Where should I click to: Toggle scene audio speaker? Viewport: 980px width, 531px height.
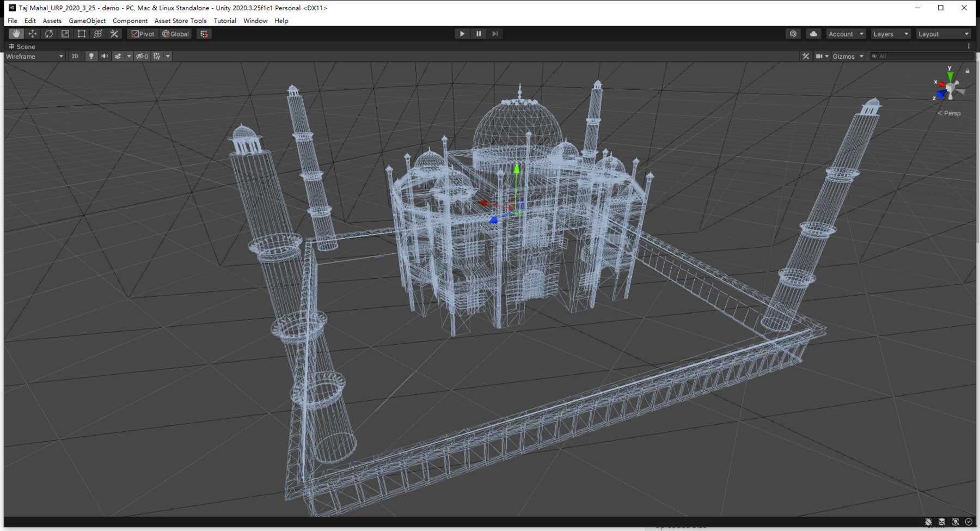[x=105, y=56]
